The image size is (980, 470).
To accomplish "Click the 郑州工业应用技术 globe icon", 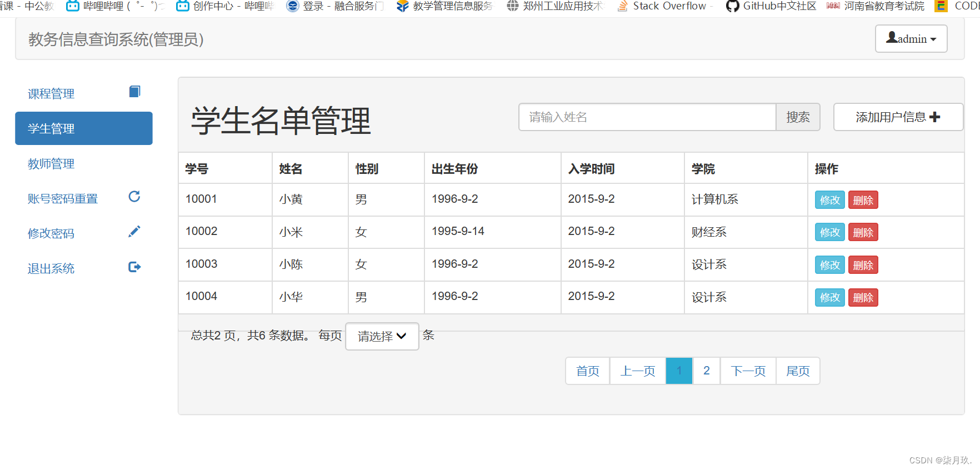I will coord(513,6).
